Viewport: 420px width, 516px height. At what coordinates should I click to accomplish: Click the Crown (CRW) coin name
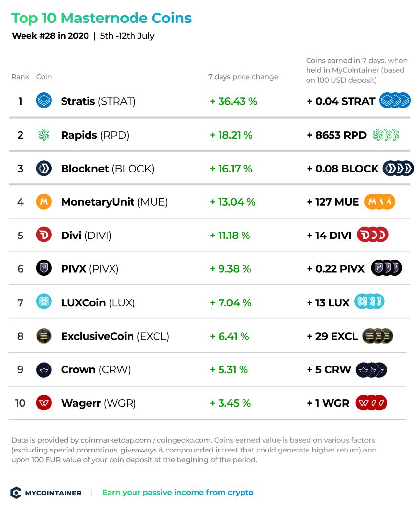click(96, 370)
